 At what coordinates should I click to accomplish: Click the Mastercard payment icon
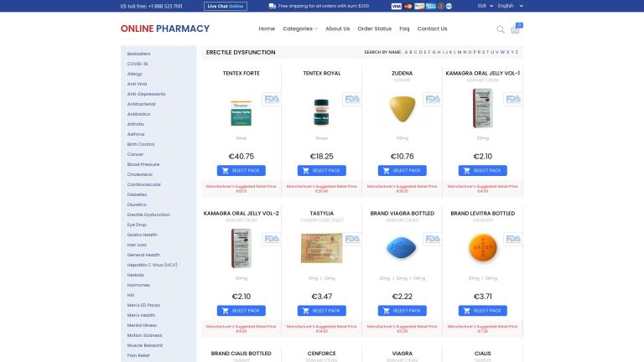point(408,6)
